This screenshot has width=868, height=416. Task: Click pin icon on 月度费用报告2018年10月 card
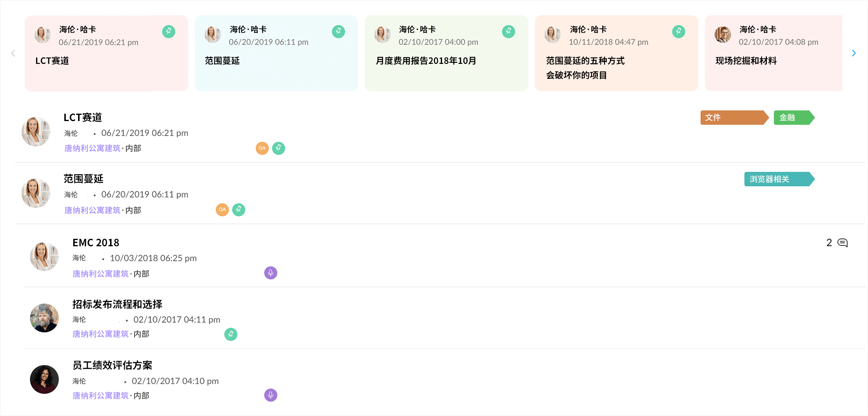(509, 32)
